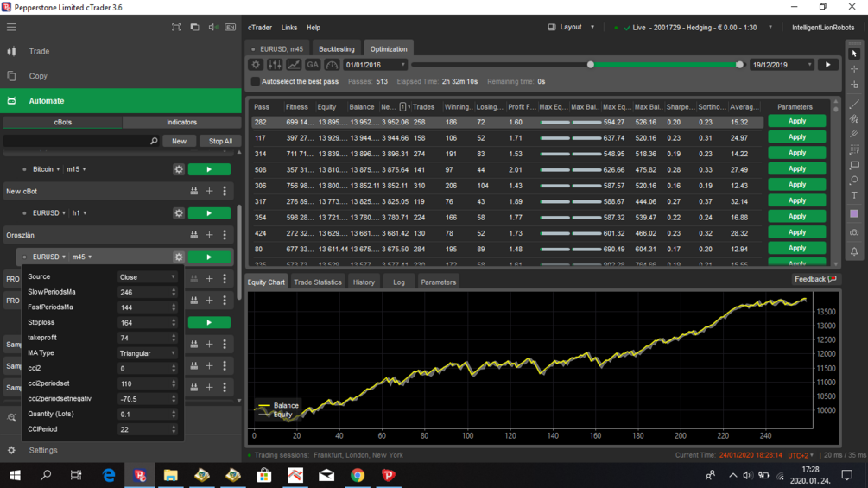The image size is (868, 488).
Task: Open the hamburger menu in sidebar
Action: (11, 27)
